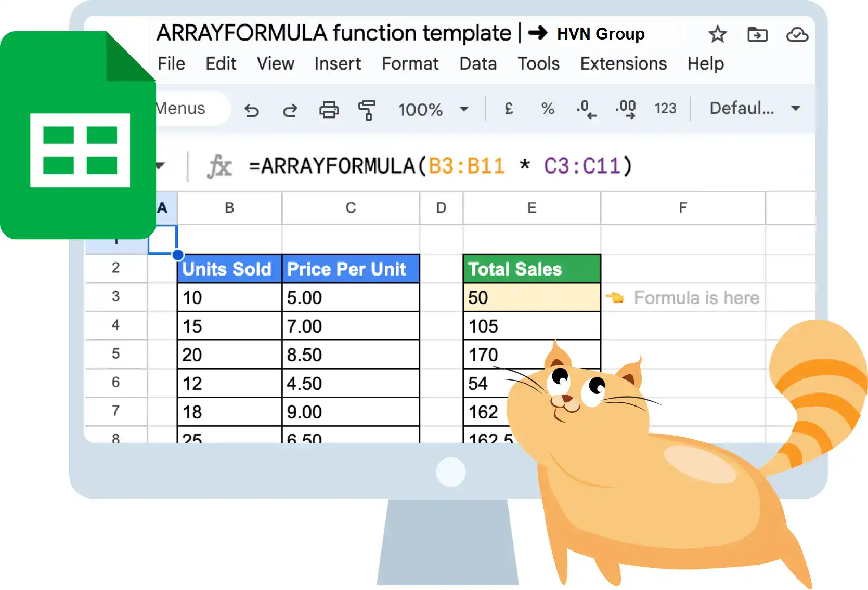Increase decimal places icon
Screen dimensions: 868x590
625,110
